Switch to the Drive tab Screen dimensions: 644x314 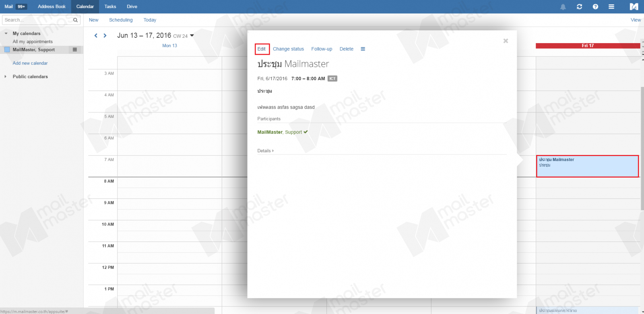[132, 6]
